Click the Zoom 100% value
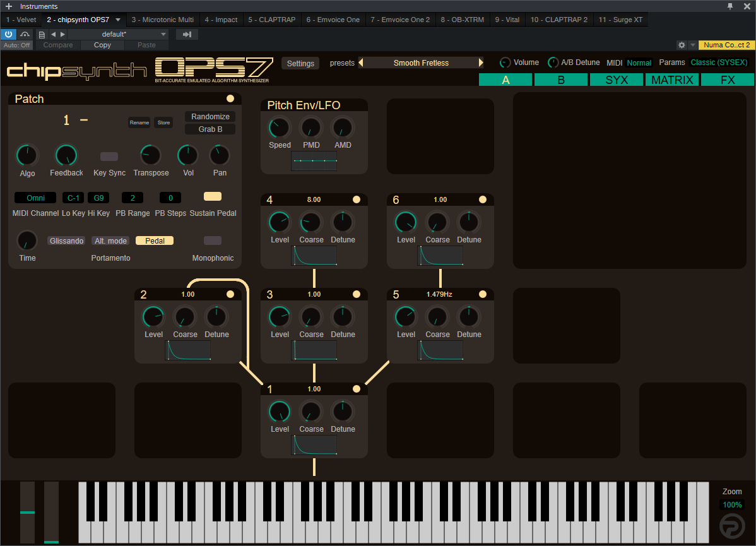This screenshot has height=546, width=756. (732, 504)
